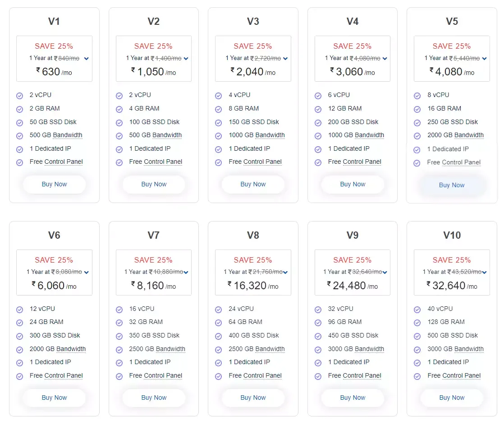The height and width of the screenshot is (430, 504).
Task: Click the checkmark icon next to V2's 4 GB RAM
Action: click(119, 109)
